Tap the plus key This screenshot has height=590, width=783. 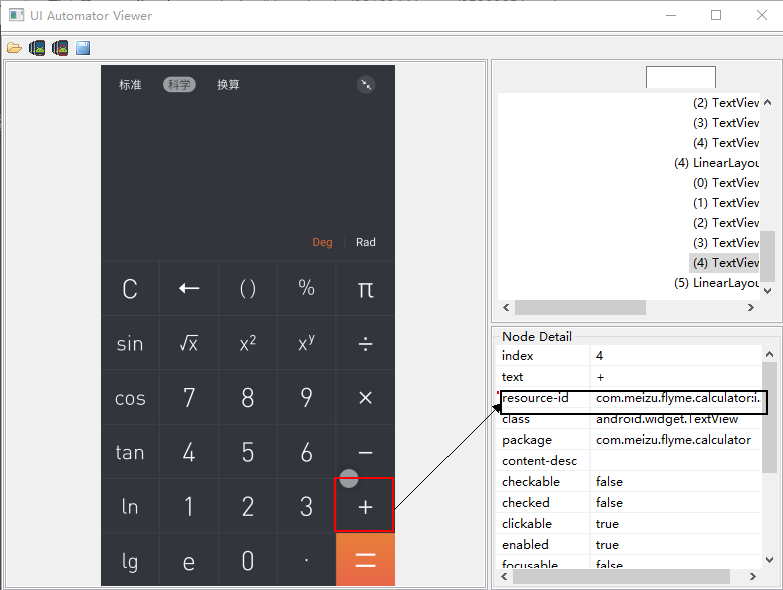pos(365,505)
